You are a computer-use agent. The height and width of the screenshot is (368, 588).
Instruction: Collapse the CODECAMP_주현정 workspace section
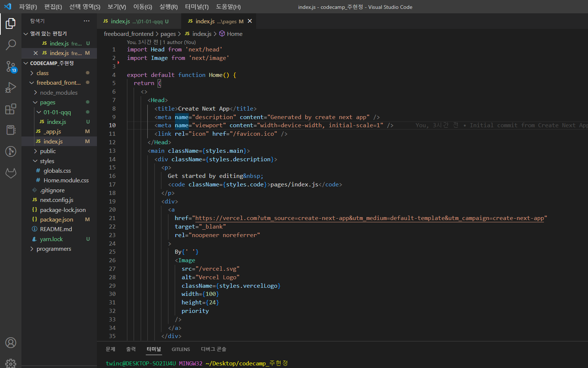[26, 63]
